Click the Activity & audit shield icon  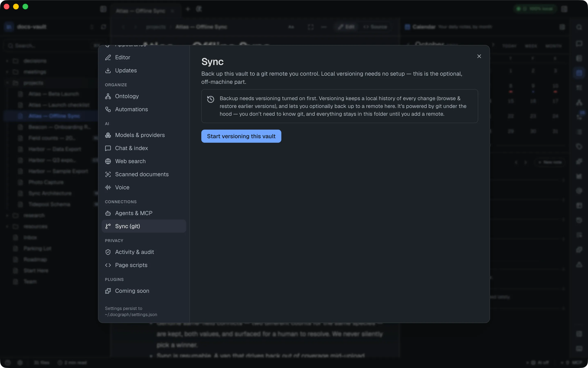point(108,252)
